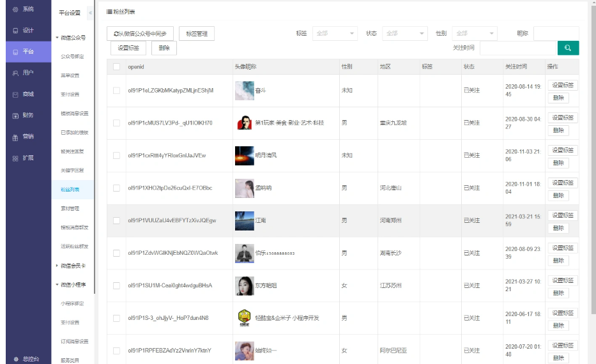
Task: Open the 性别 filter dropdown
Action: [x=474, y=33]
